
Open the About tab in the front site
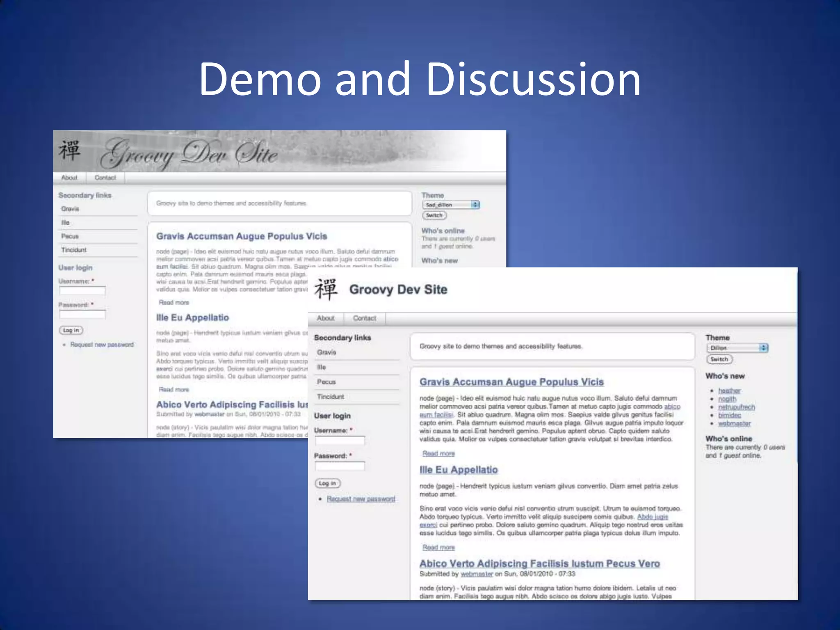326,318
